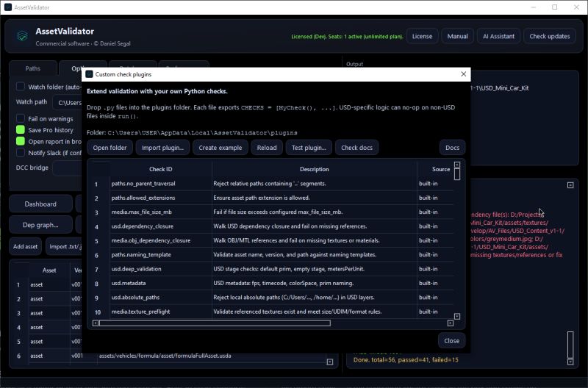
Task: Click the DCC bridge field
Action: (68, 168)
